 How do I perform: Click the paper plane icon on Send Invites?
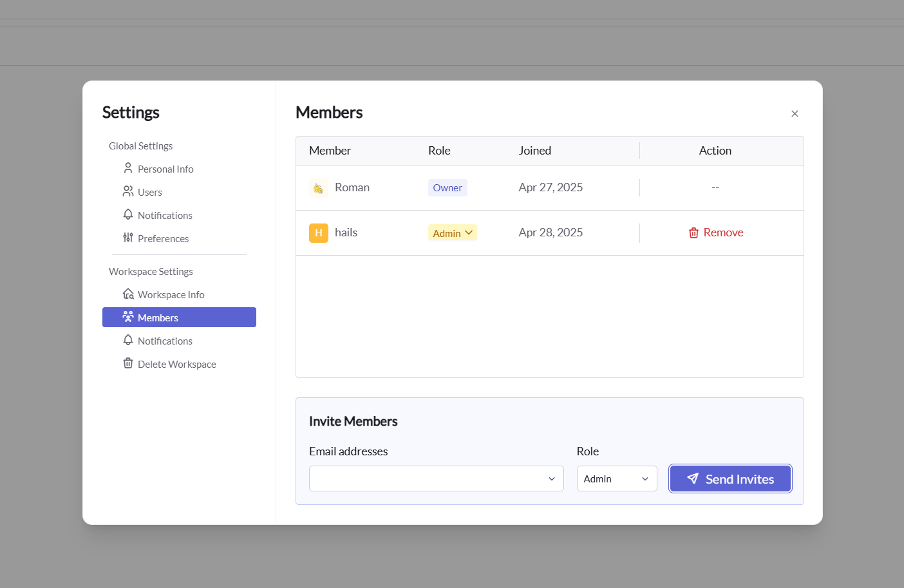point(693,479)
